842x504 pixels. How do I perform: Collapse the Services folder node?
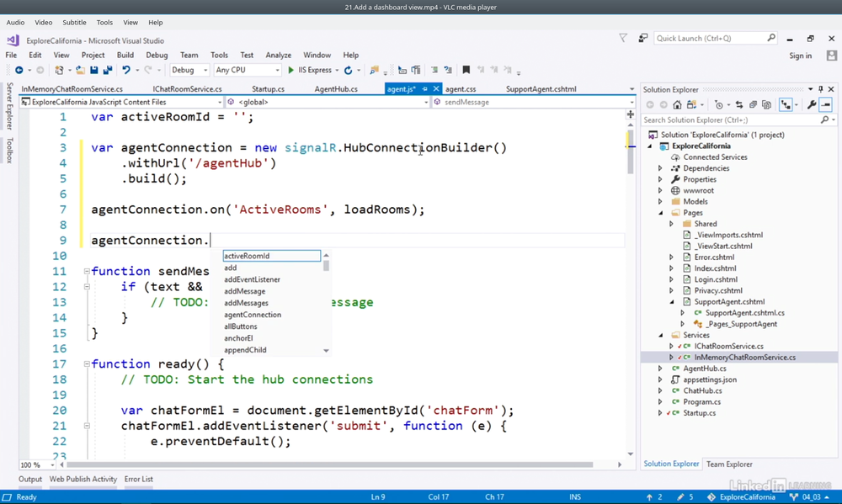660,336
